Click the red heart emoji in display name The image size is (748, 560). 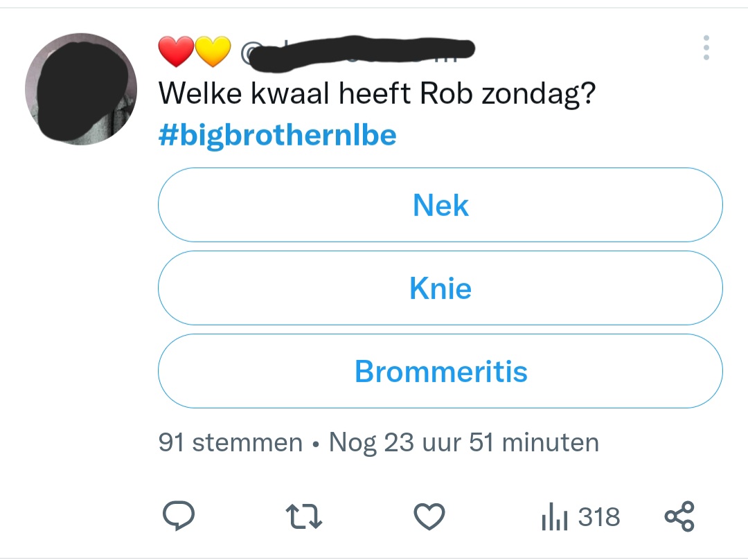pos(176,51)
